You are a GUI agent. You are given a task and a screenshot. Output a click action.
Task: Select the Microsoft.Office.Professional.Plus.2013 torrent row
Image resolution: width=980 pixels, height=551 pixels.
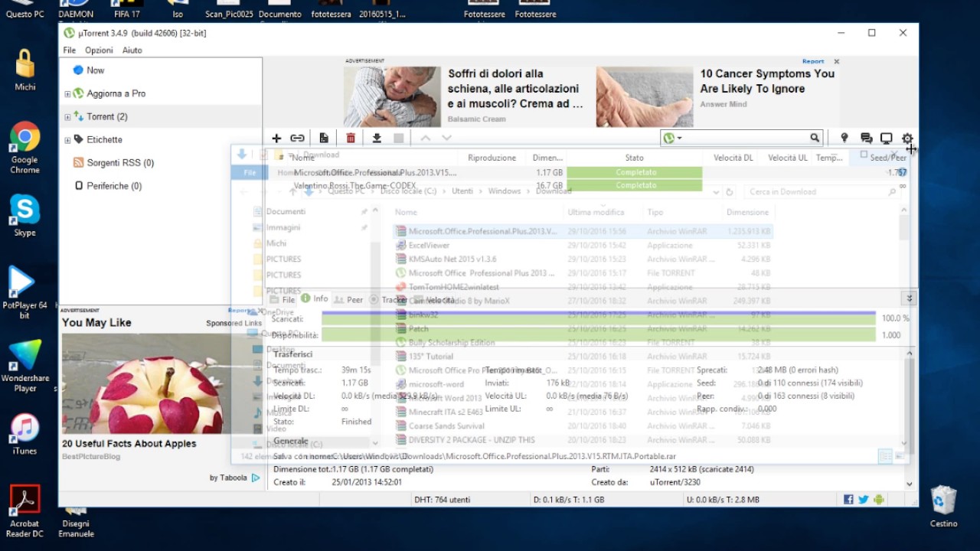[x=590, y=173]
